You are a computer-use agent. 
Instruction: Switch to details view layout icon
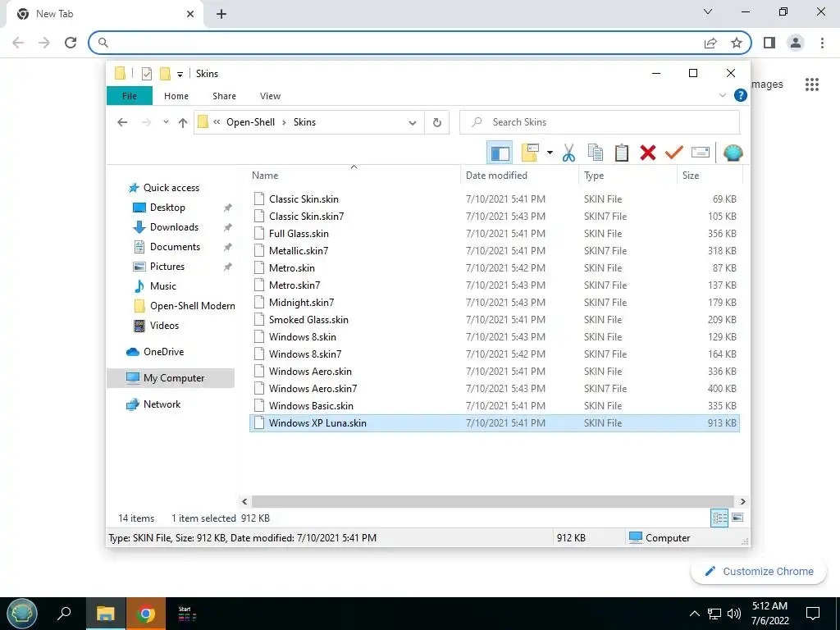click(x=719, y=518)
